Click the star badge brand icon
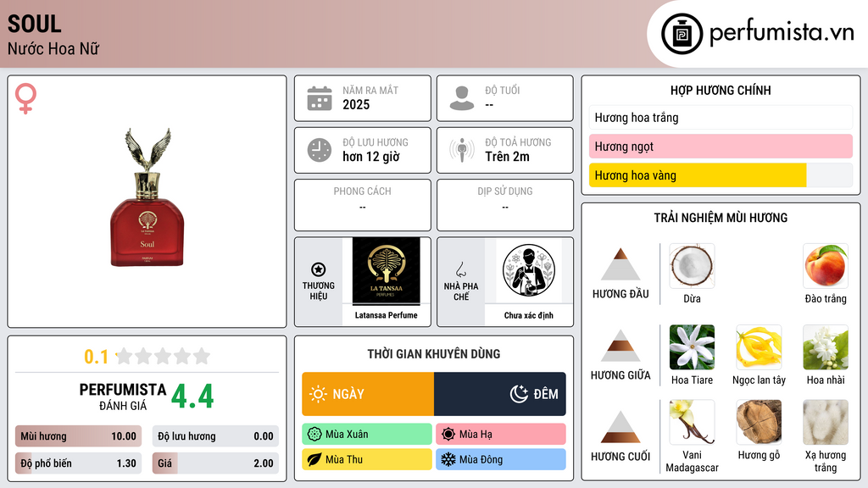Image resolution: width=868 pixels, height=488 pixels. pos(319,269)
